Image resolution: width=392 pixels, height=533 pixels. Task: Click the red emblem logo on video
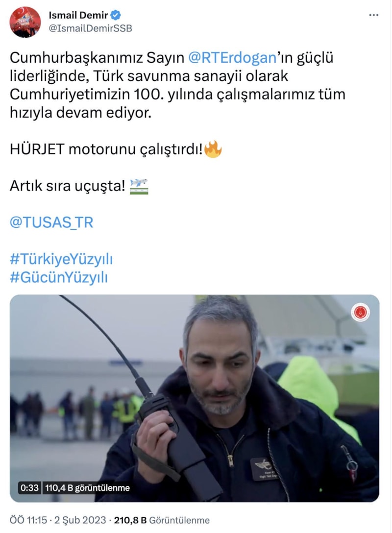(x=360, y=313)
